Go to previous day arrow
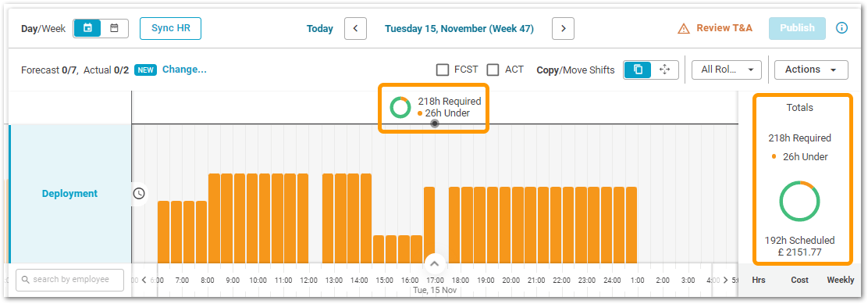The image size is (868, 304). (x=355, y=29)
